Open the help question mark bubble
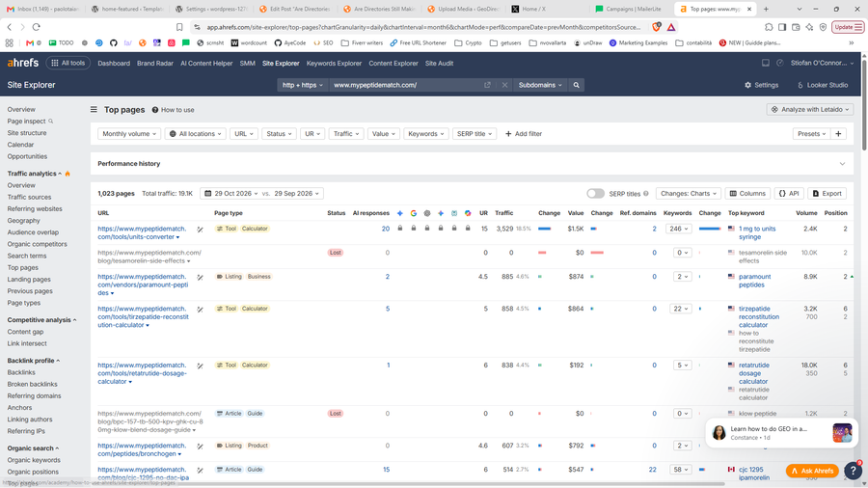 click(x=854, y=471)
